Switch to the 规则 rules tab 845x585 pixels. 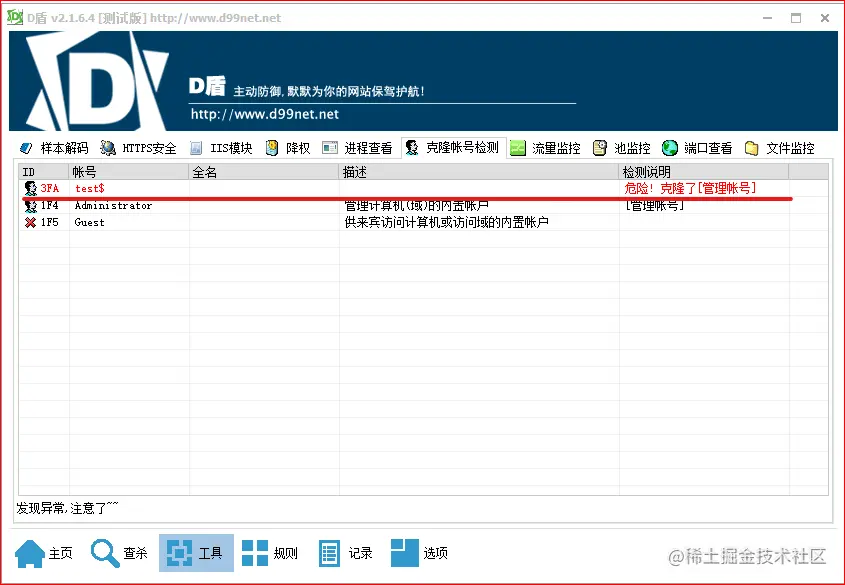[270, 553]
